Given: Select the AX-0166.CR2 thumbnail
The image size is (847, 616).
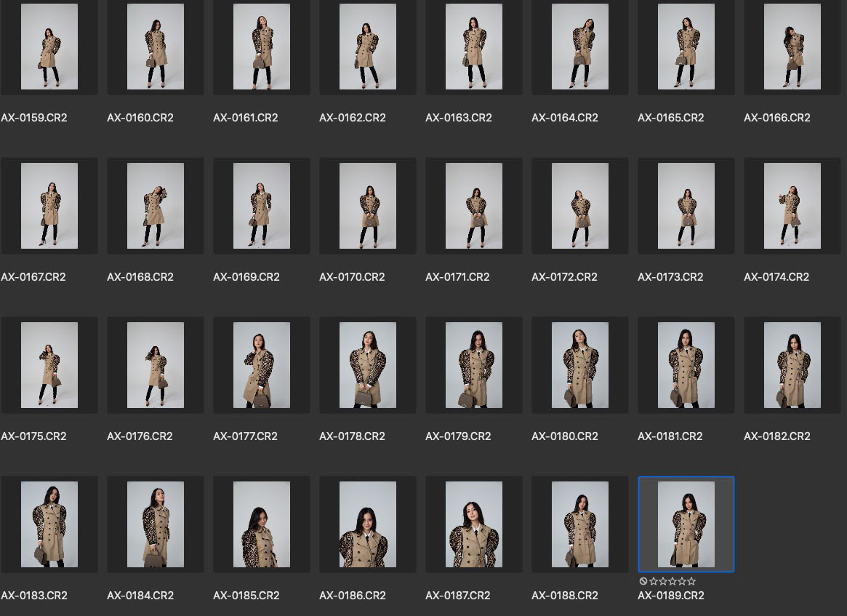Looking at the screenshot, I should [x=792, y=47].
